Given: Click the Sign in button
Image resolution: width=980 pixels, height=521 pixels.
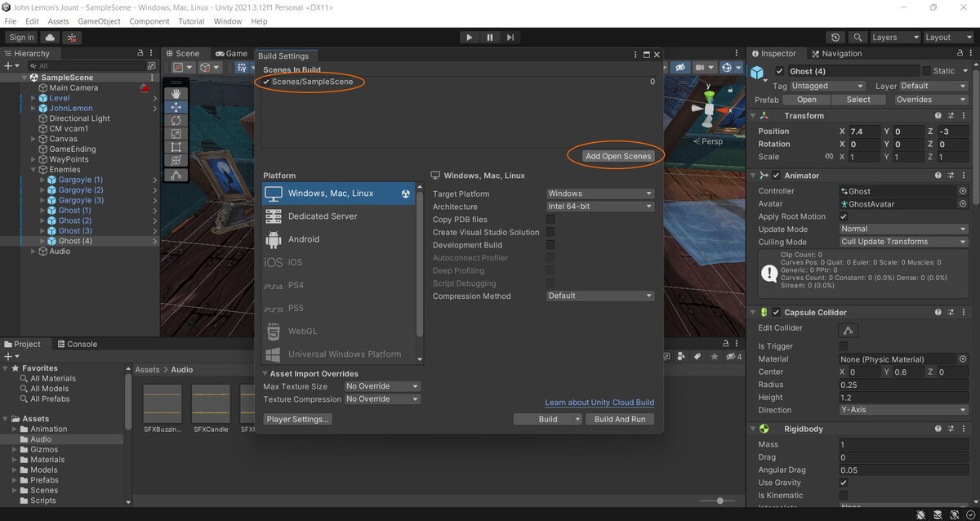Looking at the screenshot, I should [x=21, y=38].
